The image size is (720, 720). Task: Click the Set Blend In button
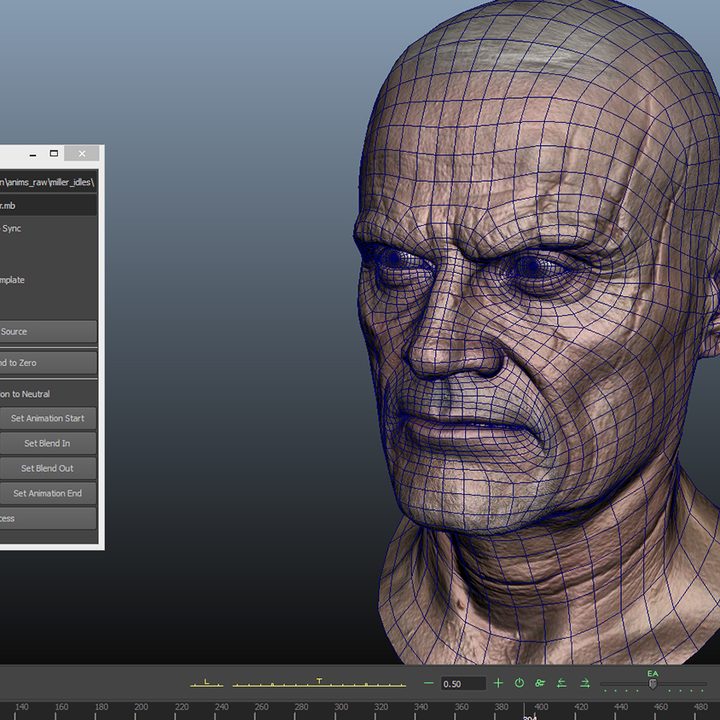48,443
